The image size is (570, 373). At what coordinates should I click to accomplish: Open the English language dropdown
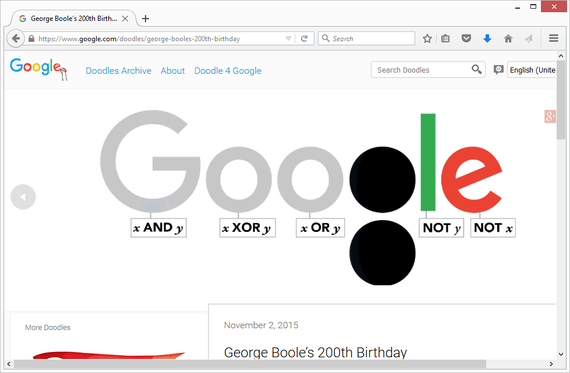click(531, 70)
